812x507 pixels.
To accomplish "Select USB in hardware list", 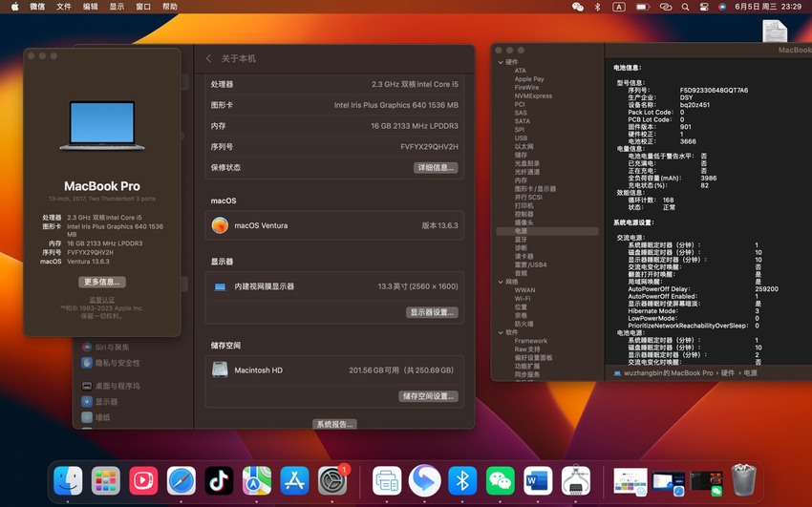I will [x=521, y=138].
